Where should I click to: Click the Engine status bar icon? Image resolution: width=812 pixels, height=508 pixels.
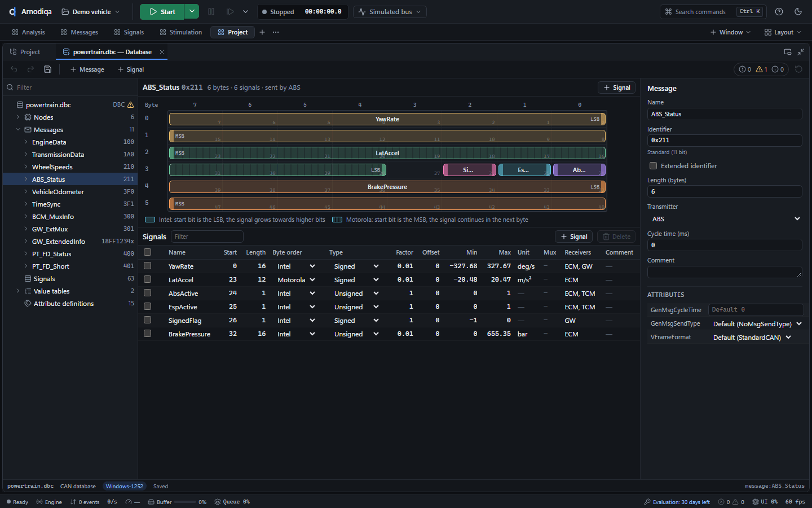click(39, 502)
